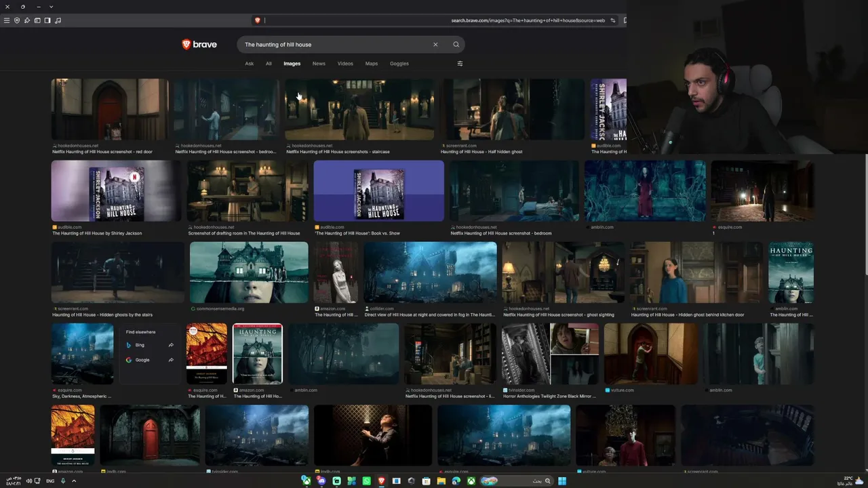Open the amblin.com red dress woman thumbnail
This screenshot has width=868, height=488.
coord(645,190)
